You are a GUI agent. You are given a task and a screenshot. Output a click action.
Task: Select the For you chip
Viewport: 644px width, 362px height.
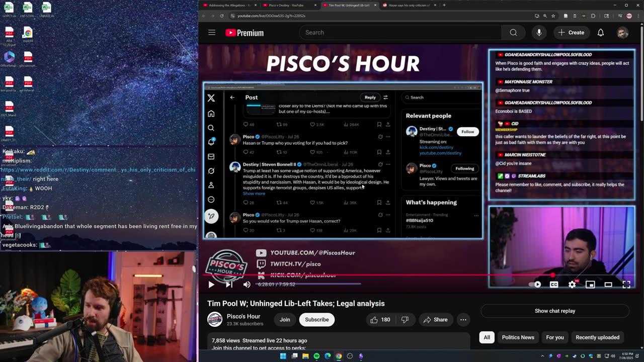(555, 337)
